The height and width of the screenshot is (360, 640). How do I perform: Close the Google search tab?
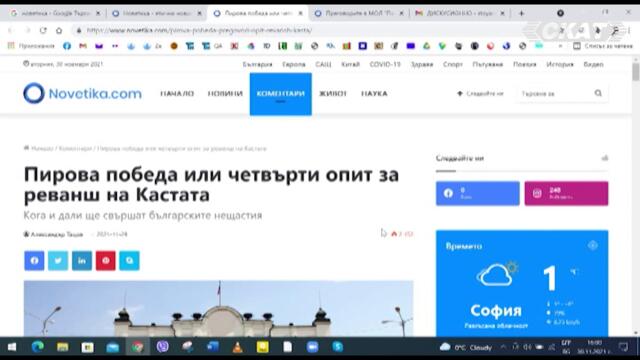(x=98, y=13)
